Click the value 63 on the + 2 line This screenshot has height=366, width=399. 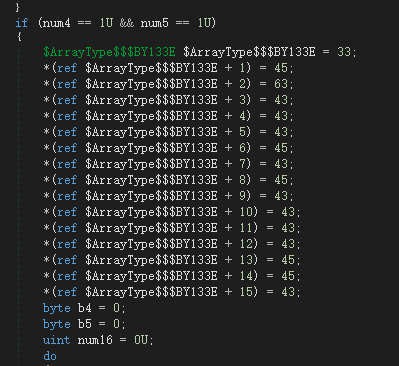281,84
